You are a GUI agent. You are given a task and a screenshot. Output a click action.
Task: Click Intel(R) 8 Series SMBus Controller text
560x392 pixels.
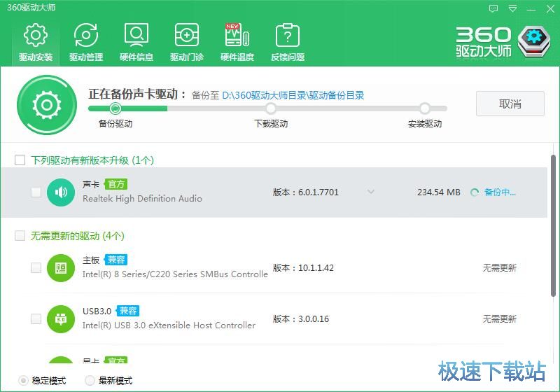(x=175, y=274)
